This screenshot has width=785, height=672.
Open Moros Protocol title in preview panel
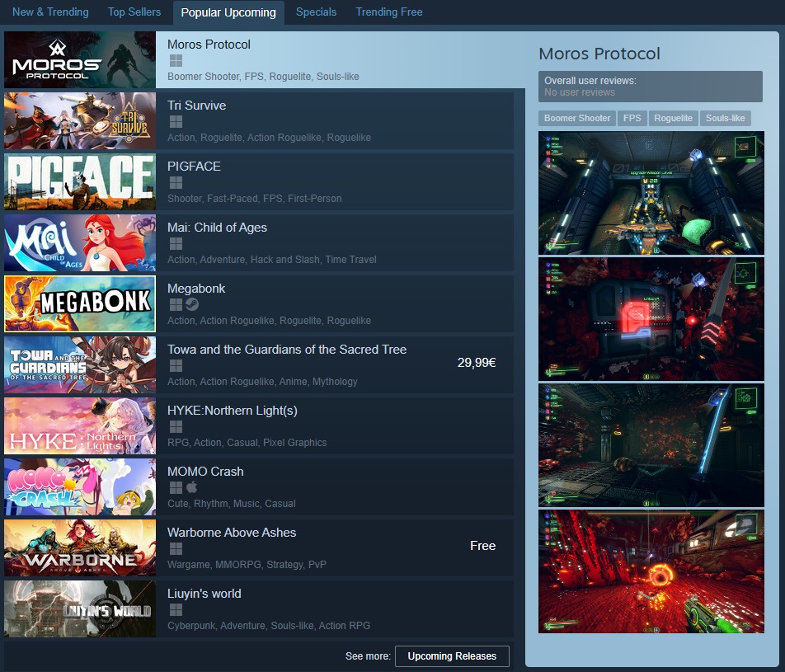[599, 54]
